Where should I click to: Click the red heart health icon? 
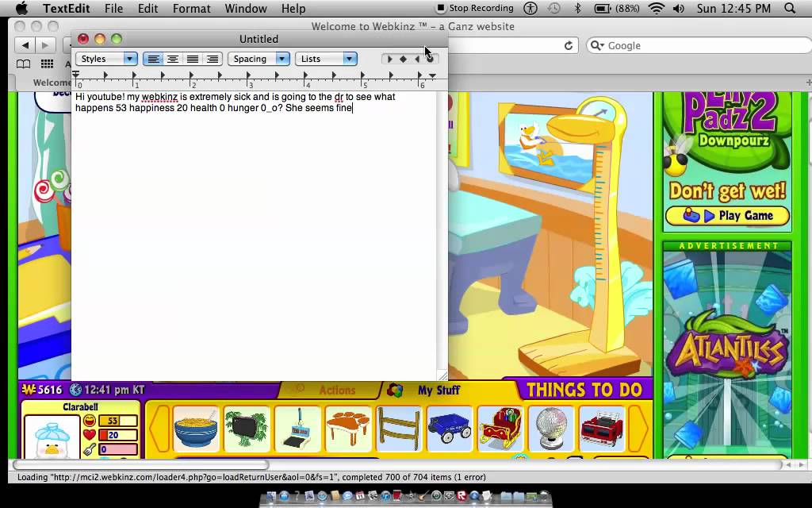(90, 434)
